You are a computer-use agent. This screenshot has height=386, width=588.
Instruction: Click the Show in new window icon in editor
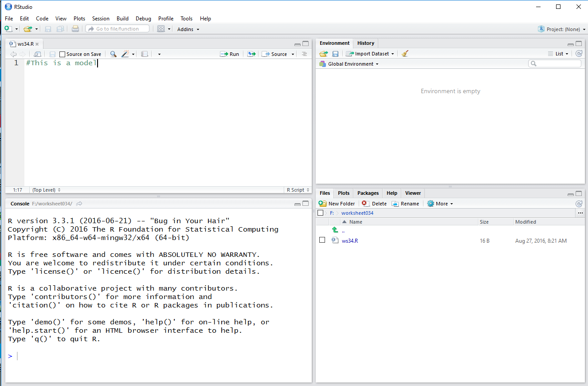point(38,54)
